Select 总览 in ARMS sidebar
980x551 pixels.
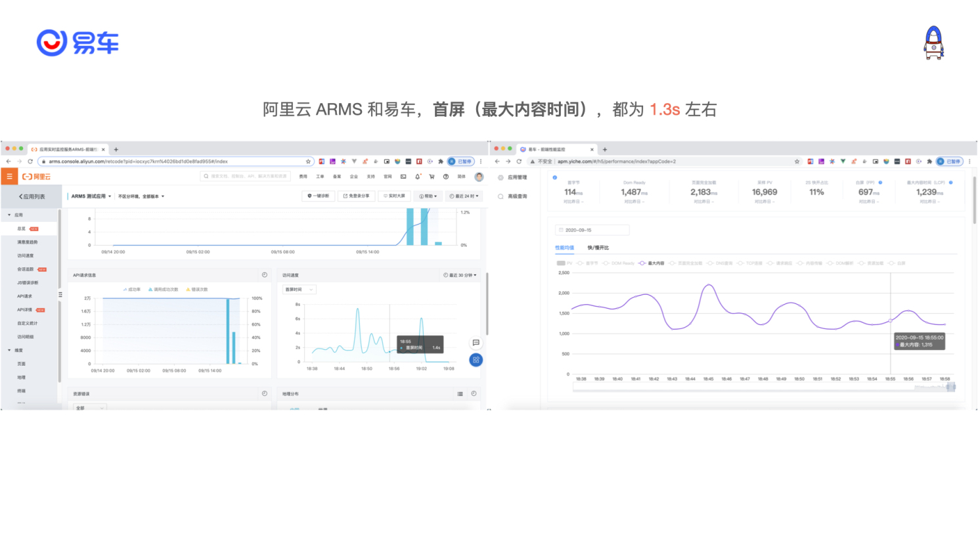click(x=28, y=229)
